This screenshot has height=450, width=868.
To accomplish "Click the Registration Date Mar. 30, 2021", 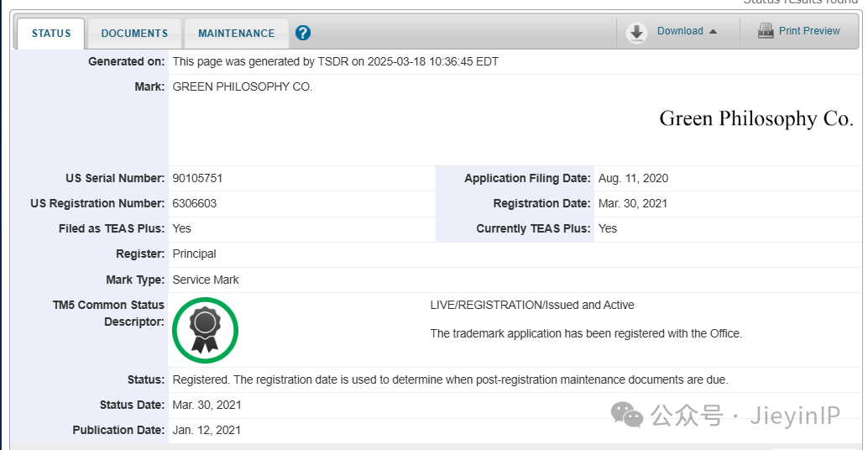I will tap(633, 203).
